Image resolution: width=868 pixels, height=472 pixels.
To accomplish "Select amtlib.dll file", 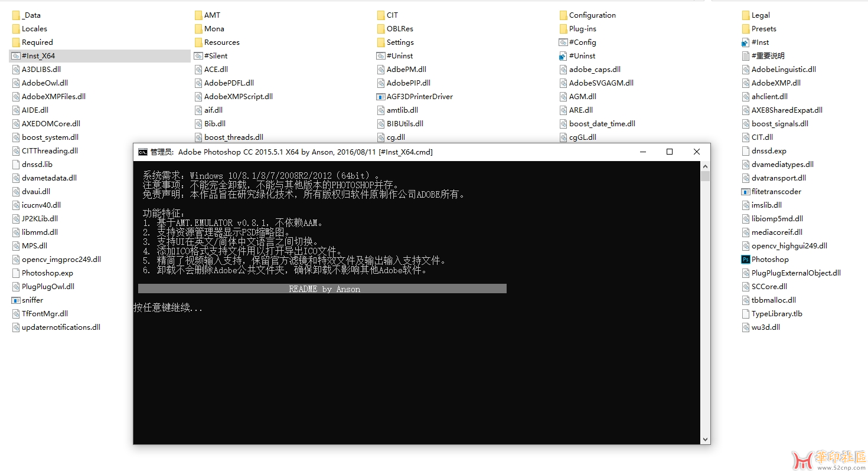I will click(397, 110).
